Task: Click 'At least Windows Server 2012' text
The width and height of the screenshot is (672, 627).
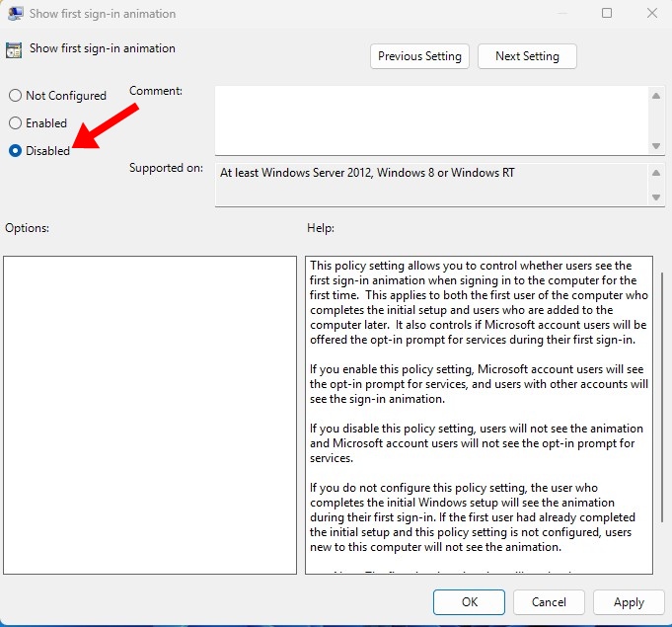Action: (x=296, y=173)
